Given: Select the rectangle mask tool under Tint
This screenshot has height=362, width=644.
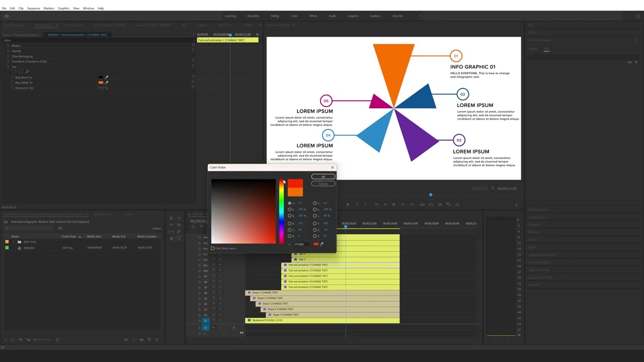Looking at the screenshot, I should (x=20, y=72).
